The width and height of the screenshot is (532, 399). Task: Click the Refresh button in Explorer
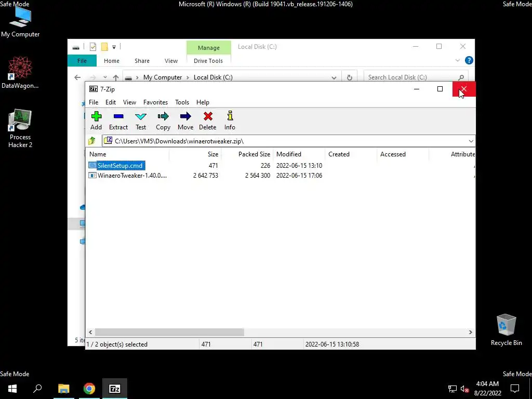[350, 77]
